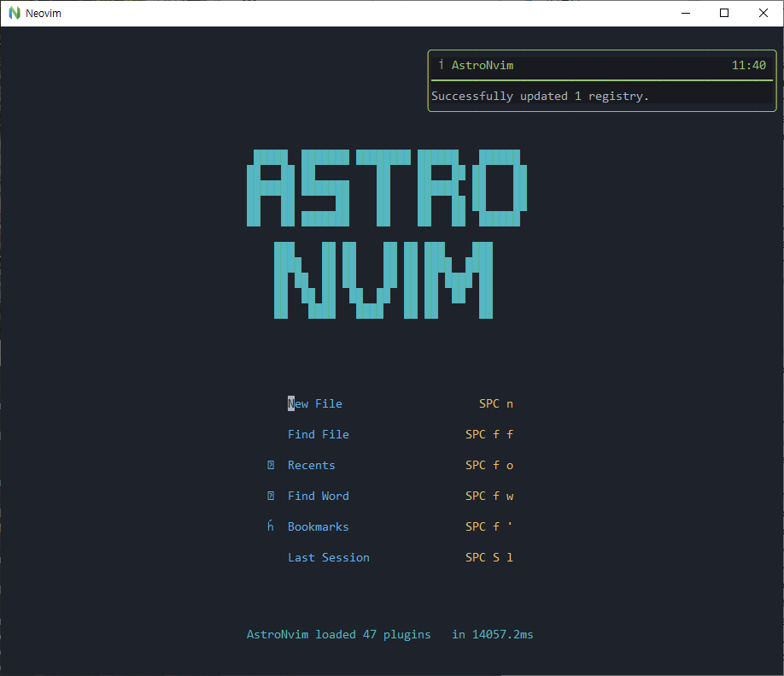Click the icon beside Recents

tap(271, 466)
